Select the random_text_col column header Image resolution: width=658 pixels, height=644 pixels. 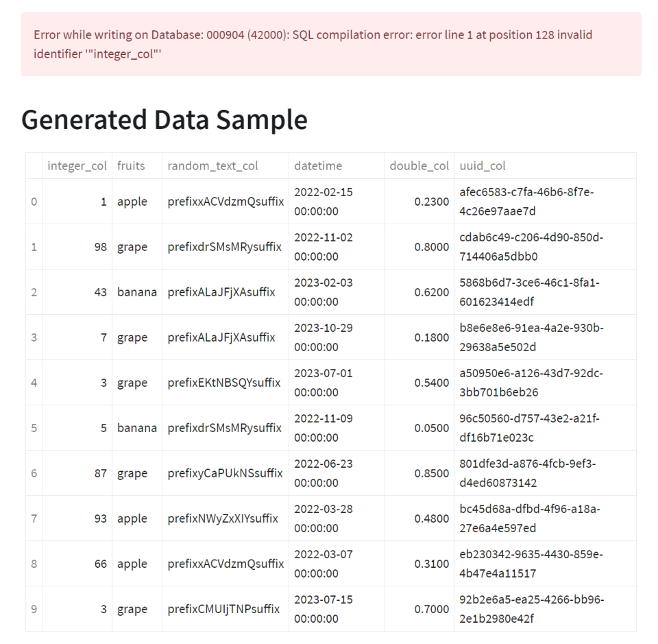[212, 166]
